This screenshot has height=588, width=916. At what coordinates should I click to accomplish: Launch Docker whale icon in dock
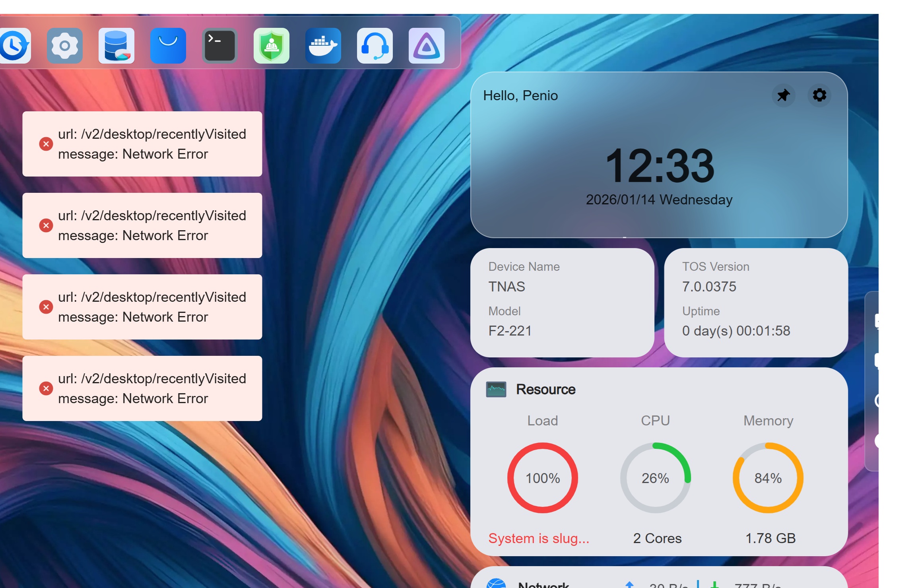coord(323,46)
